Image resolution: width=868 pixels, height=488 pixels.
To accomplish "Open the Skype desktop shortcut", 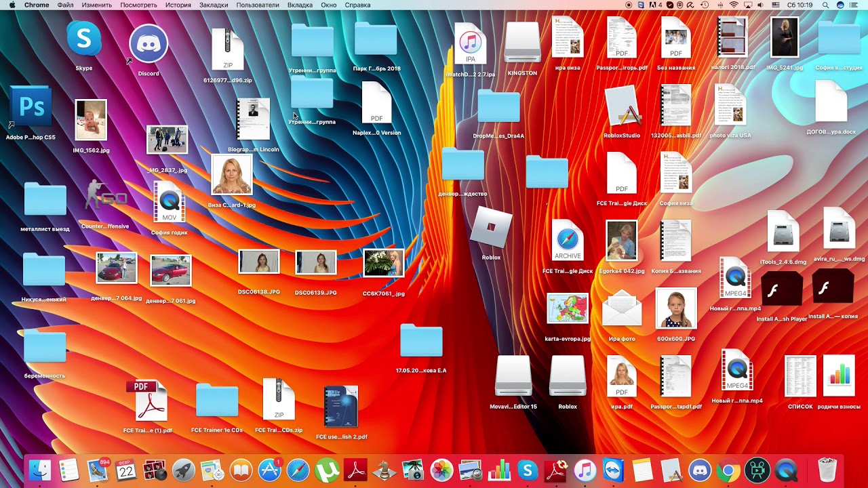I will [84, 39].
